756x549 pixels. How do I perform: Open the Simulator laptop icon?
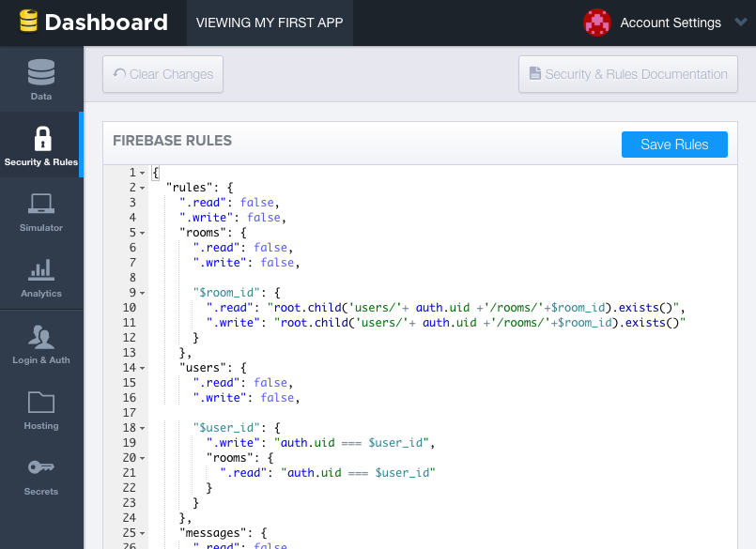tap(41, 203)
